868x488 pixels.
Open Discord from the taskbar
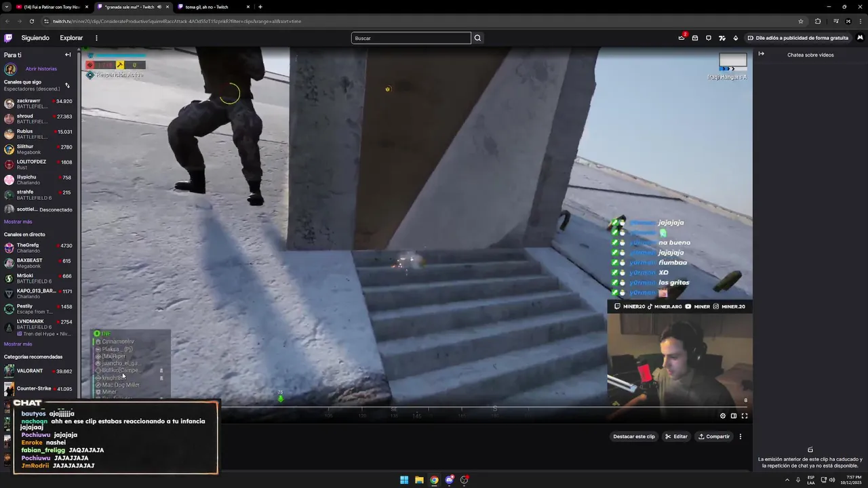[449, 480]
